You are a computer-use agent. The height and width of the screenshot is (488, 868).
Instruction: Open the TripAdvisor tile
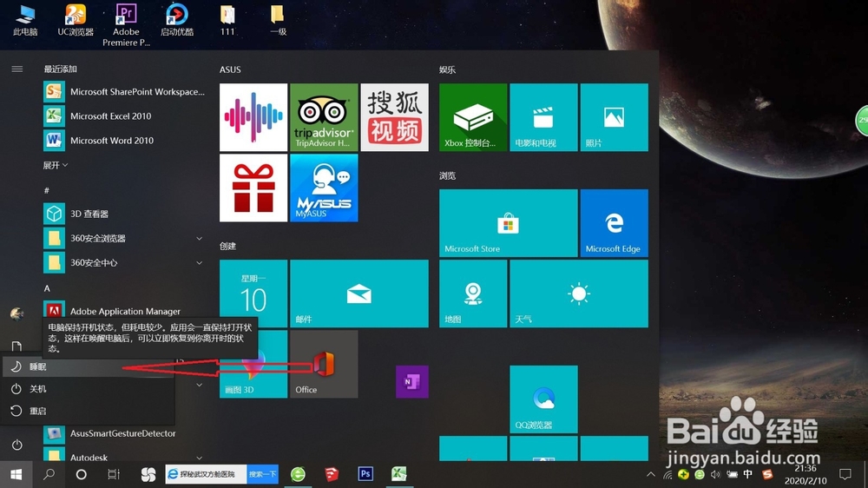click(x=324, y=117)
